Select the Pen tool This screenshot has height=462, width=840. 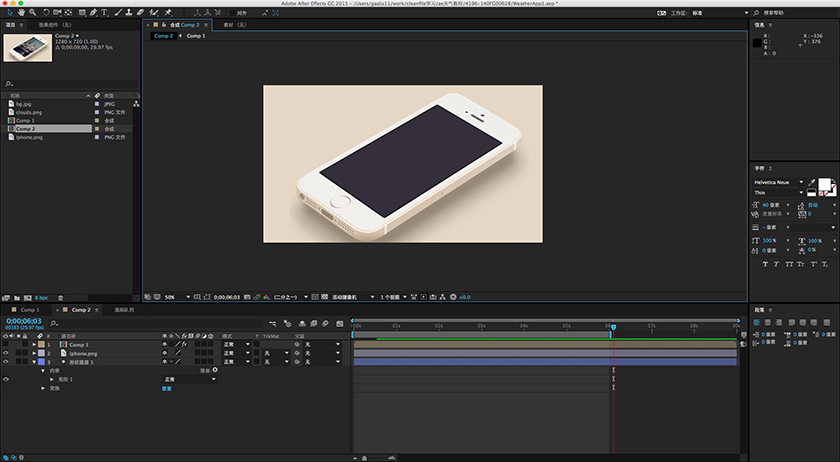pyautogui.click(x=93, y=12)
